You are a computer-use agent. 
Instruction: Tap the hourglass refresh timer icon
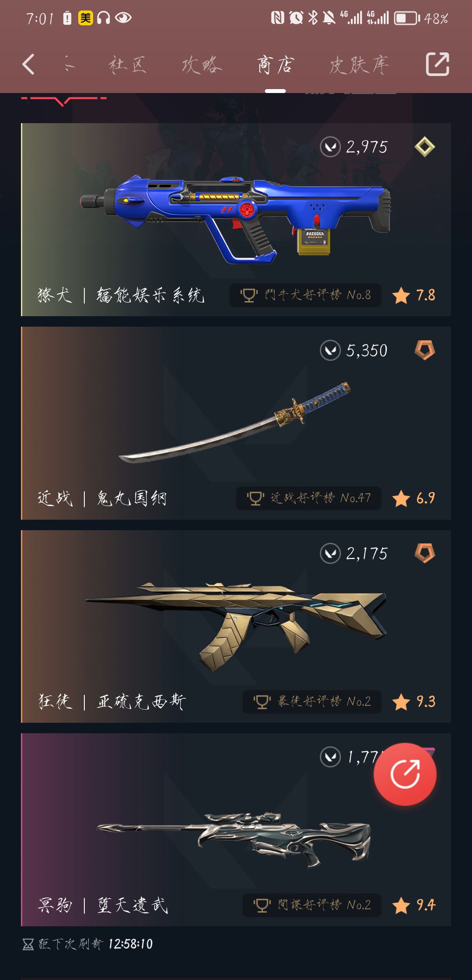[28, 944]
